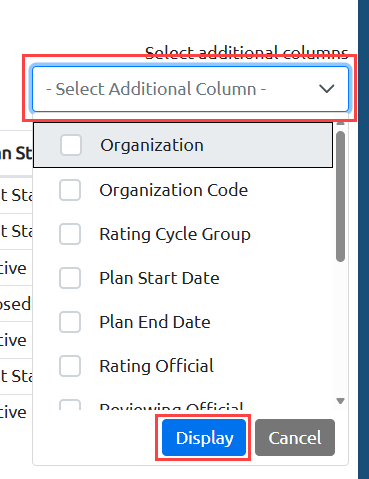Click the Display button

coord(204,438)
